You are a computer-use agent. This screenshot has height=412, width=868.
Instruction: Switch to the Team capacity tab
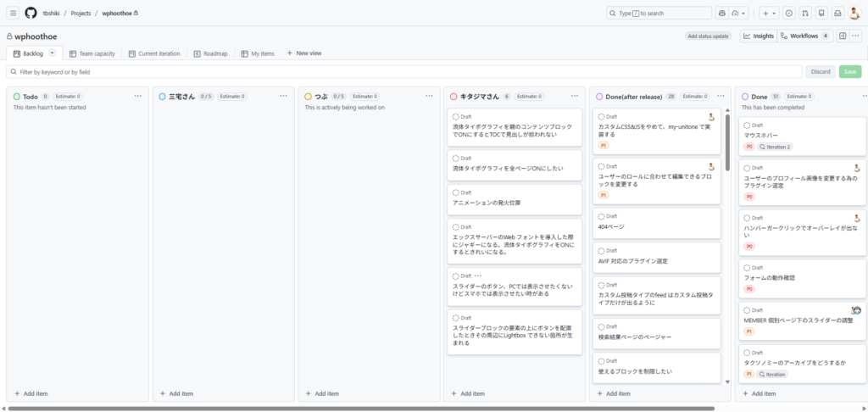point(92,53)
